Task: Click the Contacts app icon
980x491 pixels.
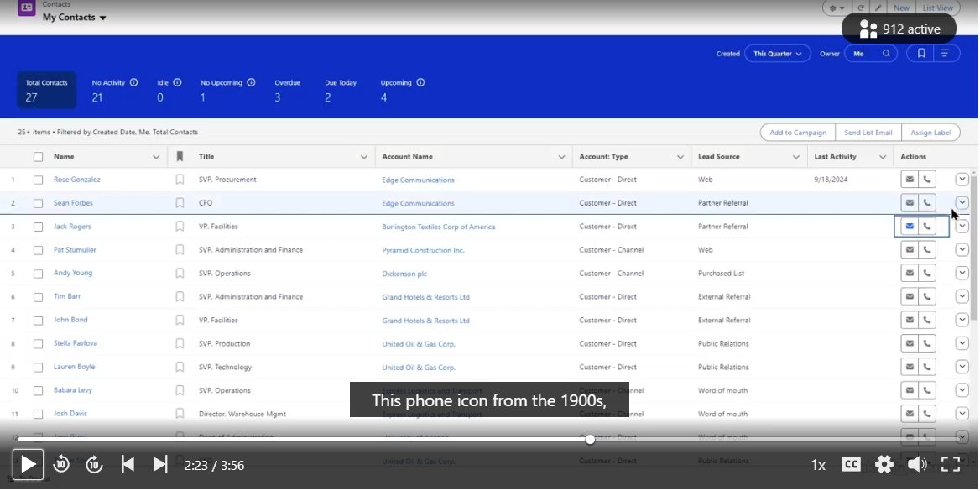Action: pos(26,8)
